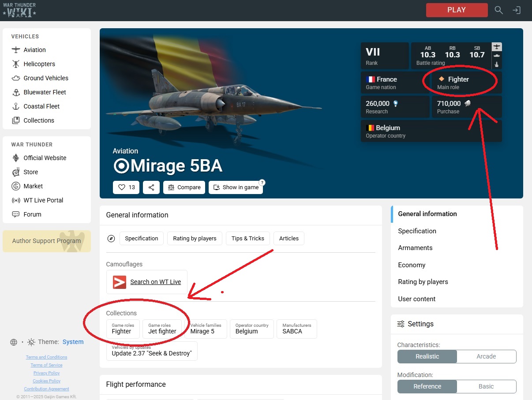Select Realistic characteristics
This screenshot has height=400, width=532.
427,356
